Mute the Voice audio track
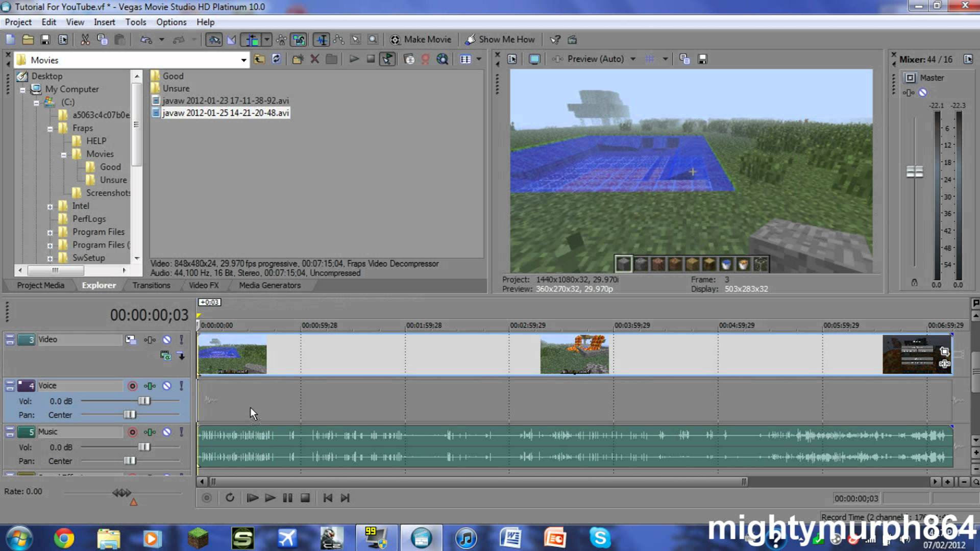The width and height of the screenshot is (980, 551). pos(166,386)
